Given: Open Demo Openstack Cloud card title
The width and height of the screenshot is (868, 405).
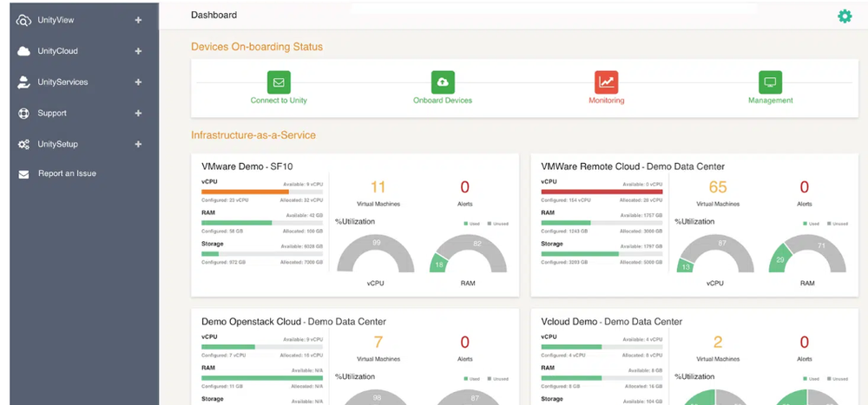Looking at the screenshot, I should click(293, 322).
